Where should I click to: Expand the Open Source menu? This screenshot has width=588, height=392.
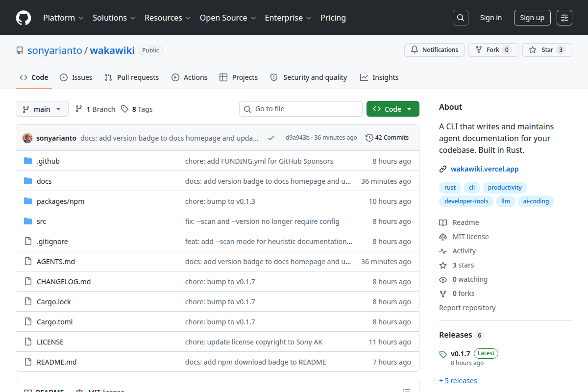pos(228,18)
